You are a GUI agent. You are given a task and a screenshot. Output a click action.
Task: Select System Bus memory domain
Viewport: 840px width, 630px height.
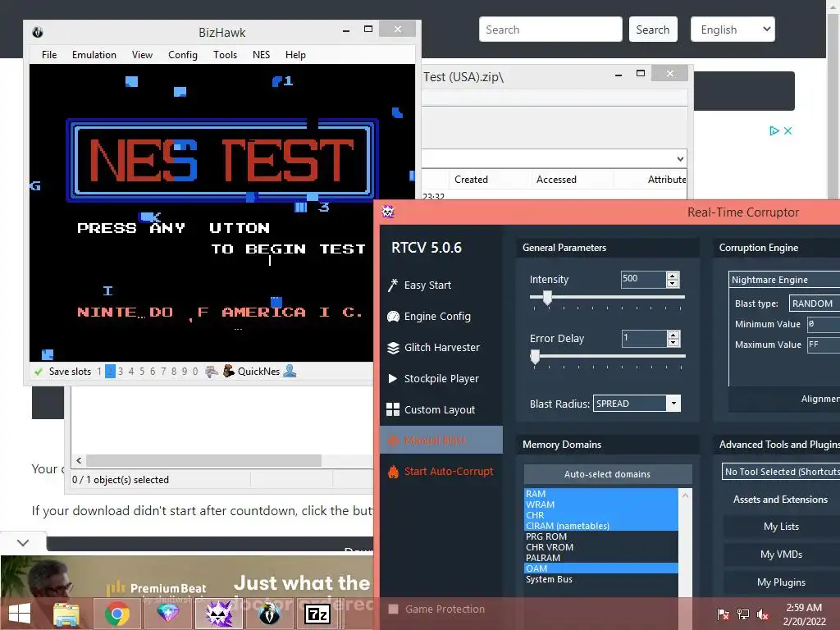pyautogui.click(x=600, y=579)
